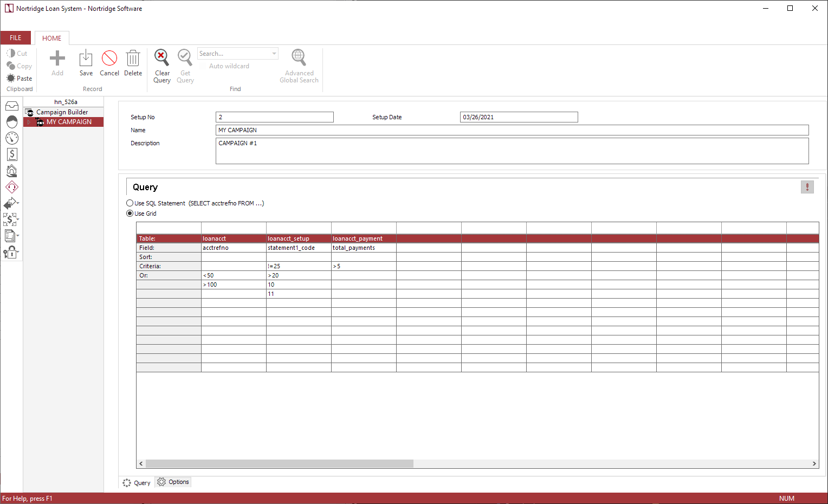
Task: Clear the query with Clear Query
Action: pyautogui.click(x=162, y=66)
